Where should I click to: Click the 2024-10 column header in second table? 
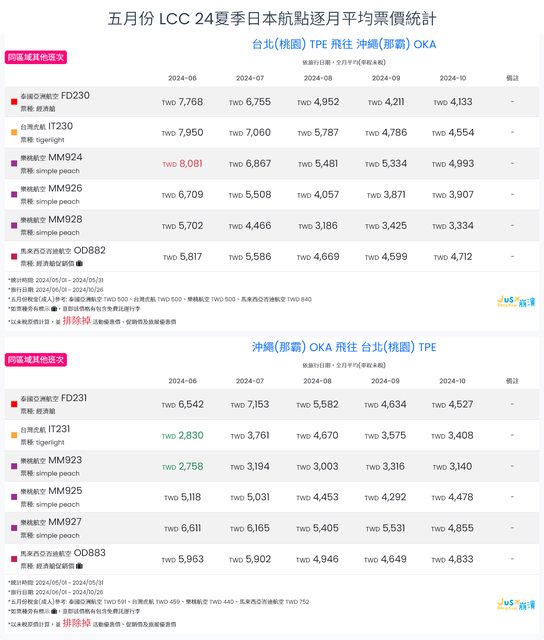(x=453, y=381)
